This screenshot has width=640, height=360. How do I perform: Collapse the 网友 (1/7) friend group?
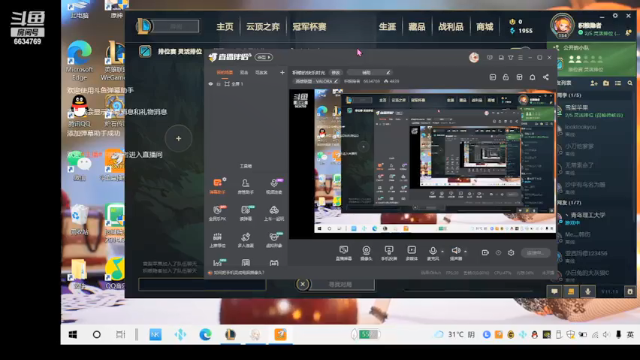pyautogui.click(x=569, y=202)
